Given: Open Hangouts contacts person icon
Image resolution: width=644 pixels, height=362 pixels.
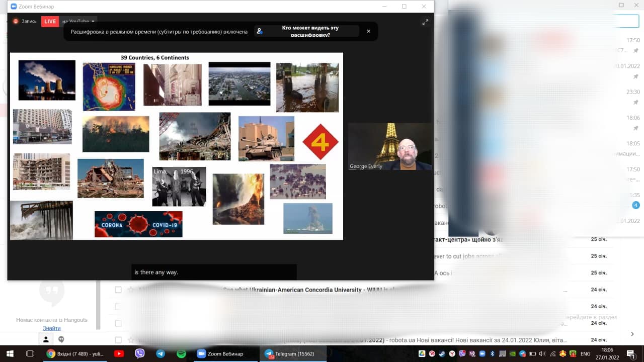Looking at the screenshot, I should 46,339.
